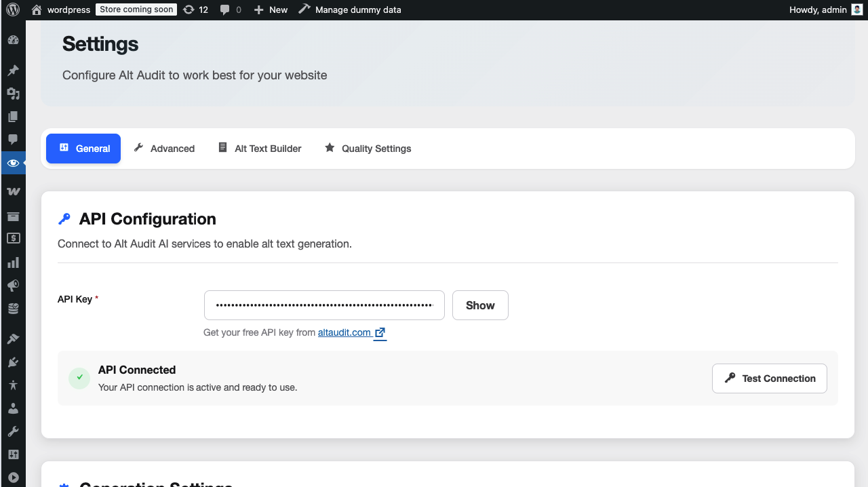Image resolution: width=868 pixels, height=487 pixels.
Task: Open the Quality Settings tab
Action: 368,149
